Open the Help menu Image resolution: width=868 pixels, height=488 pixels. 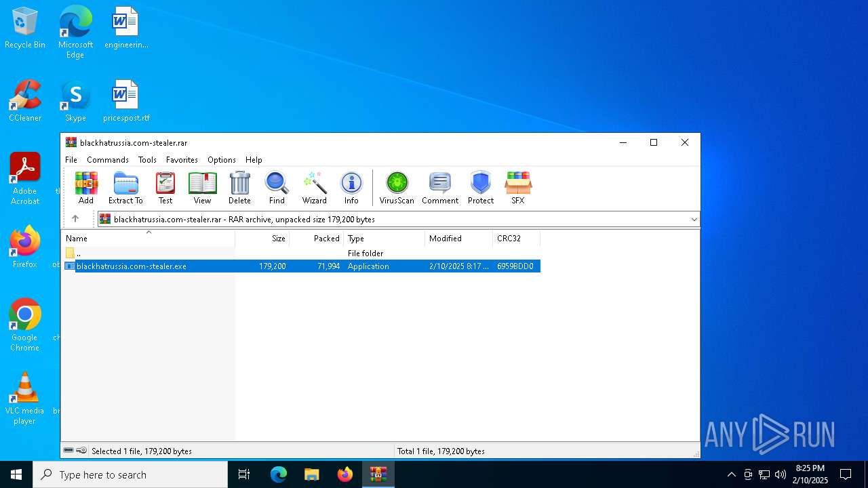(x=254, y=160)
